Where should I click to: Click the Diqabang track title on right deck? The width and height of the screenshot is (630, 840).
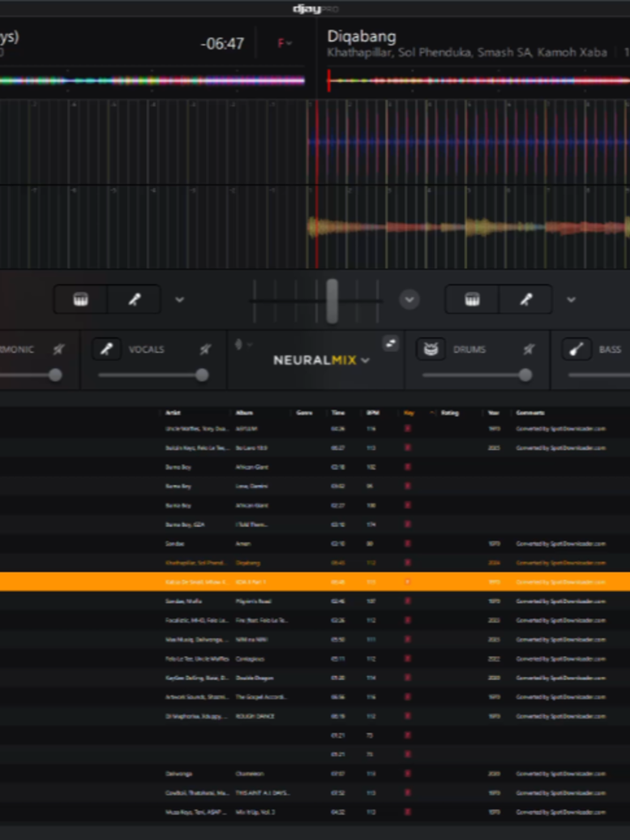pyautogui.click(x=362, y=36)
